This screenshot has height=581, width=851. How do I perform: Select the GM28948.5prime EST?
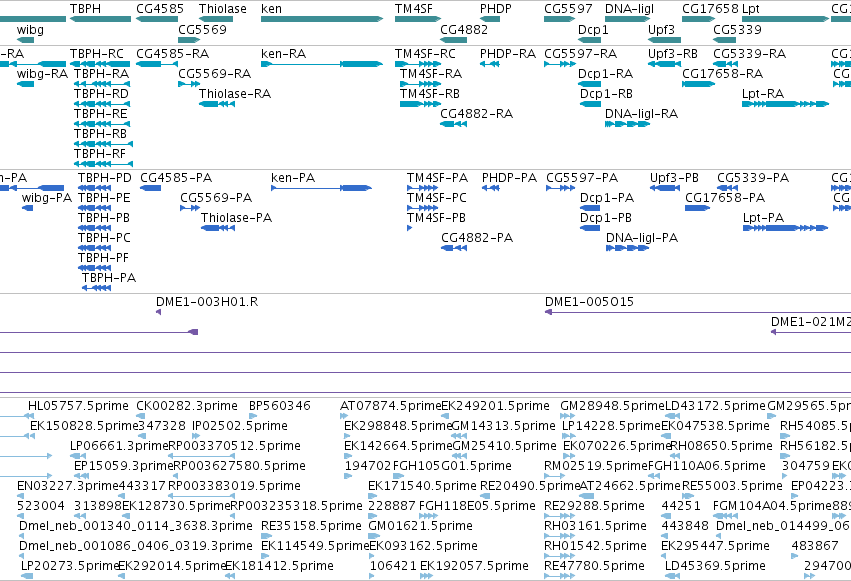point(566,416)
